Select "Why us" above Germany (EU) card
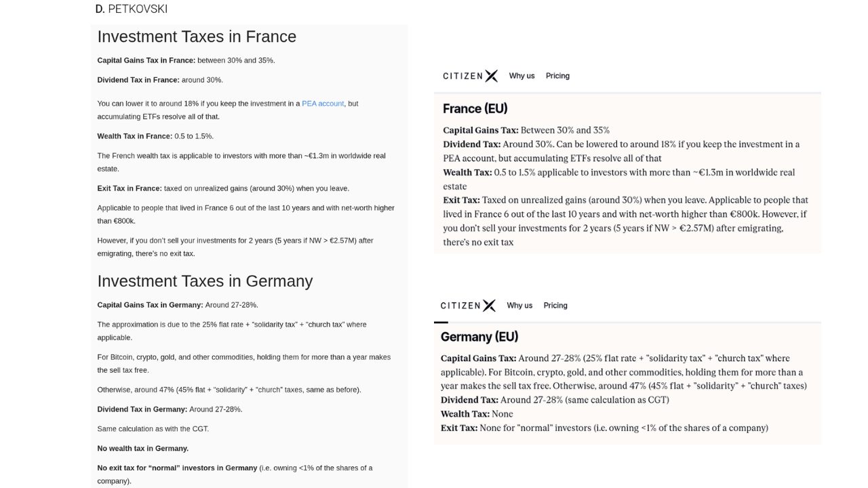Image resolution: width=868 pixels, height=488 pixels. (x=519, y=306)
